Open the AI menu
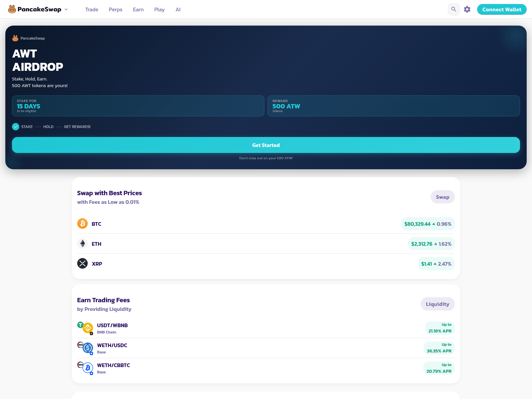532x399 pixels. coord(178,9)
